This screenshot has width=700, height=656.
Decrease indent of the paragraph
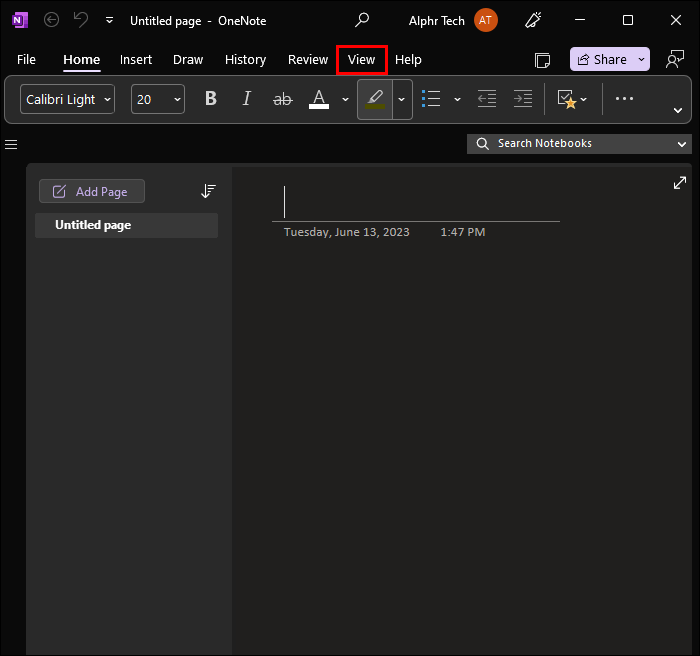point(487,98)
